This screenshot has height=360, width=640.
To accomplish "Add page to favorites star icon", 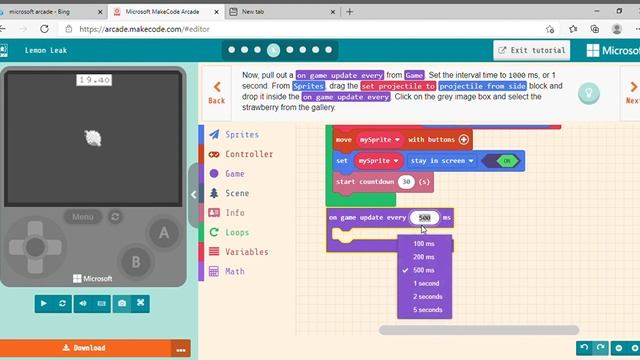I will pos(550,29).
